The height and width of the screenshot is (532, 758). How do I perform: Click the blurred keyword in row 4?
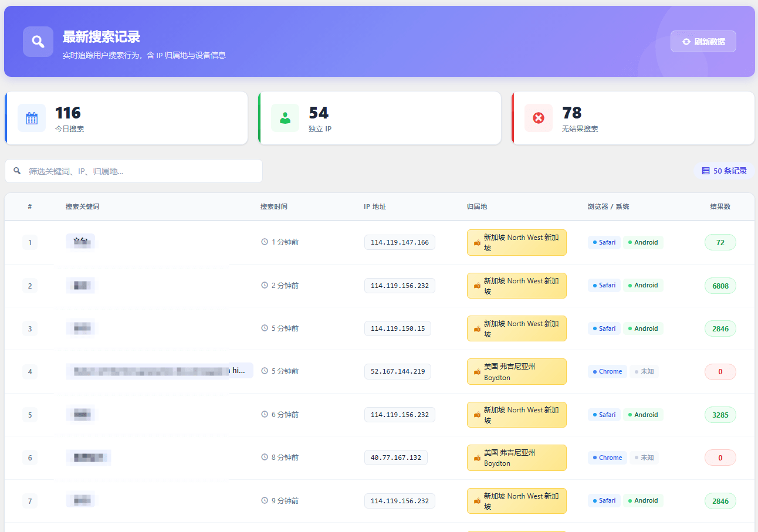160,371
